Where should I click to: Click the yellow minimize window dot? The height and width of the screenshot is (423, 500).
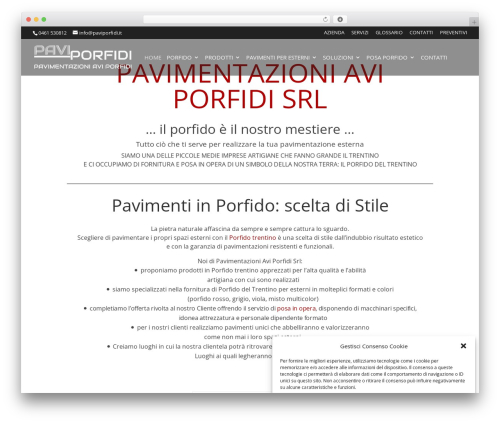point(36,19)
